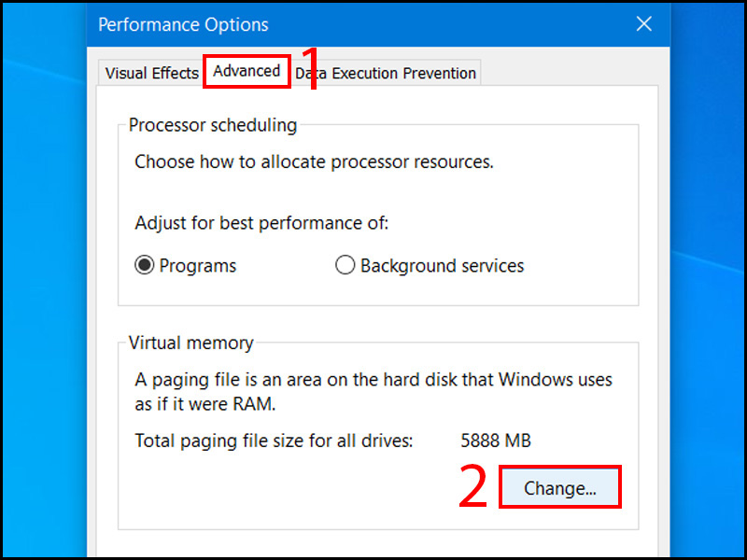
Task: Click the desktop background right of dialog
Action: tap(708, 280)
